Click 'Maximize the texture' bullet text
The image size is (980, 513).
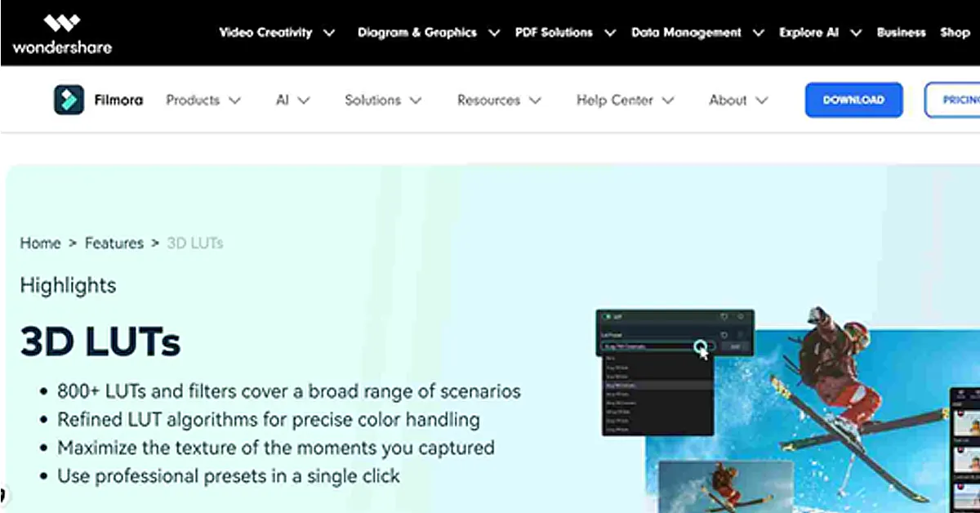point(275,448)
